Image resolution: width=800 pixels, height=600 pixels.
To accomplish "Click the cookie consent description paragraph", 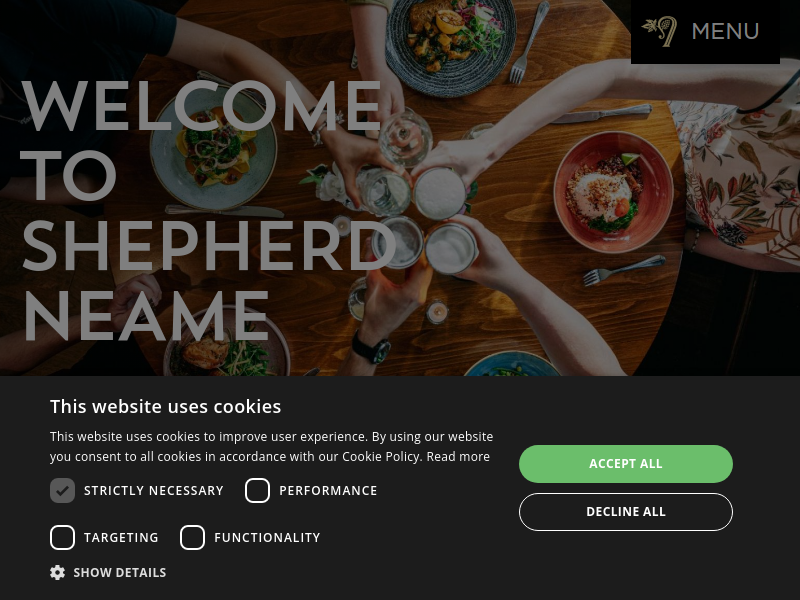I will click(271, 446).
